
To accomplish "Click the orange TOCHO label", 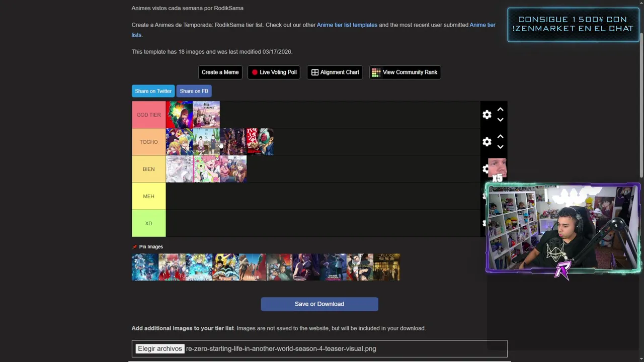I will pyautogui.click(x=148, y=142).
